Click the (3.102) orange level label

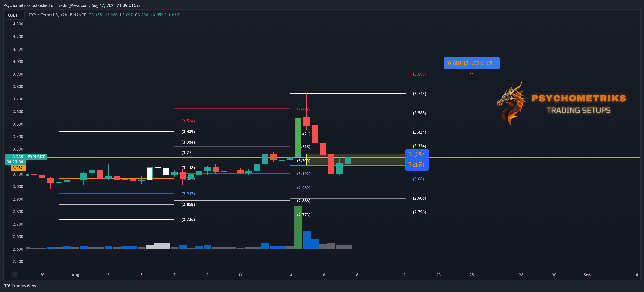pos(304,174)
